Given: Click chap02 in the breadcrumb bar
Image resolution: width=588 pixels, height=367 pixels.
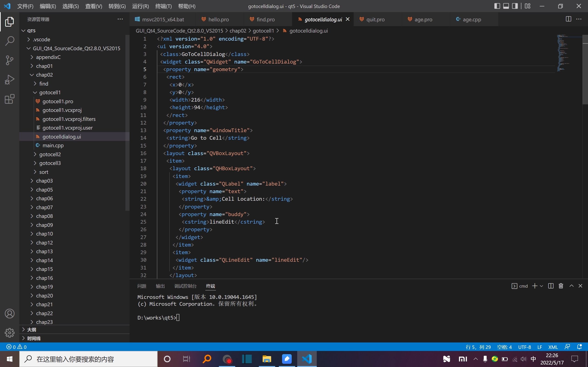Looking at the screenshot, I should point(238,31).
